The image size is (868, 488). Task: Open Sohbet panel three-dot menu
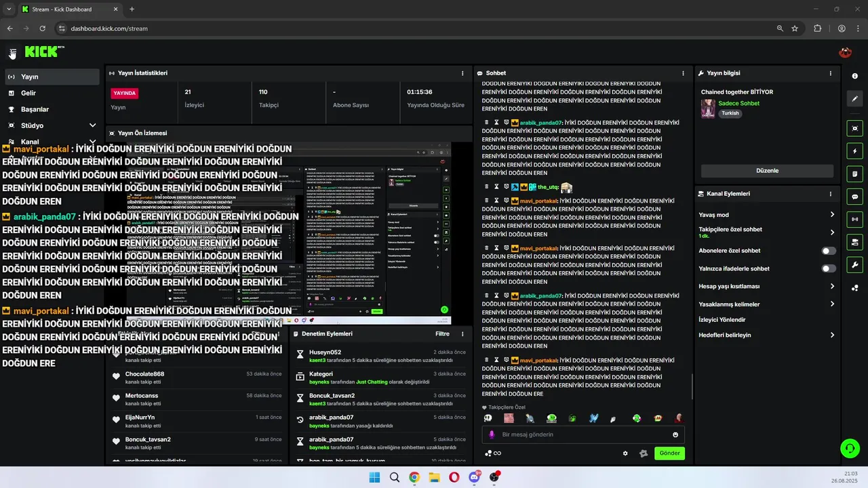pyautogui.click(x=683, y=73)
